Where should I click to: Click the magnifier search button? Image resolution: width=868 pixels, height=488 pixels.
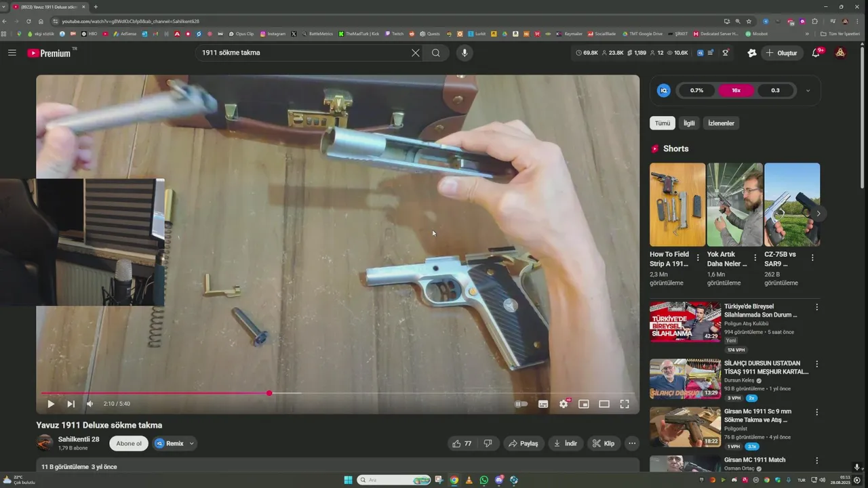[x=436, y=53]
